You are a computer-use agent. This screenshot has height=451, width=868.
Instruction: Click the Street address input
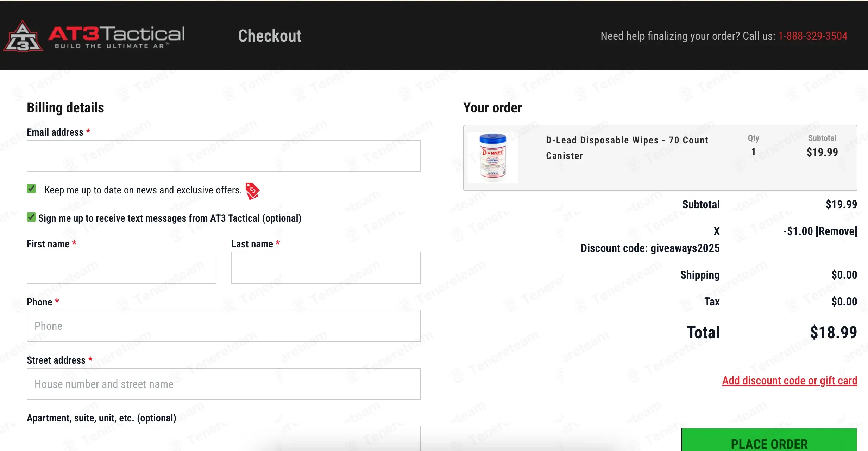tap(224, 384)
